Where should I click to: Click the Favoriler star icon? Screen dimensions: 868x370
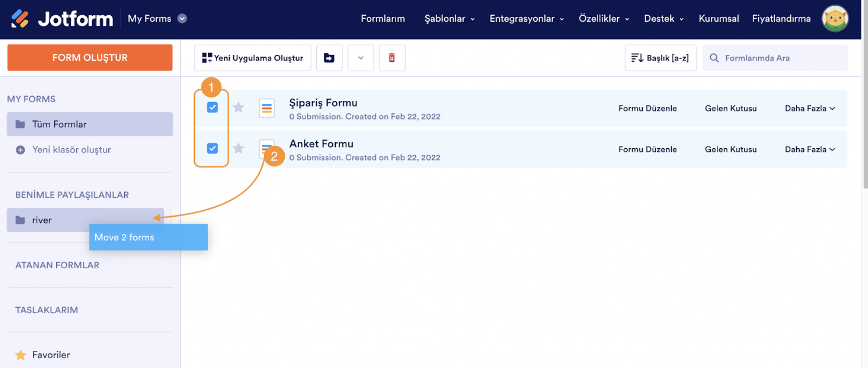[x=20, y=355]
